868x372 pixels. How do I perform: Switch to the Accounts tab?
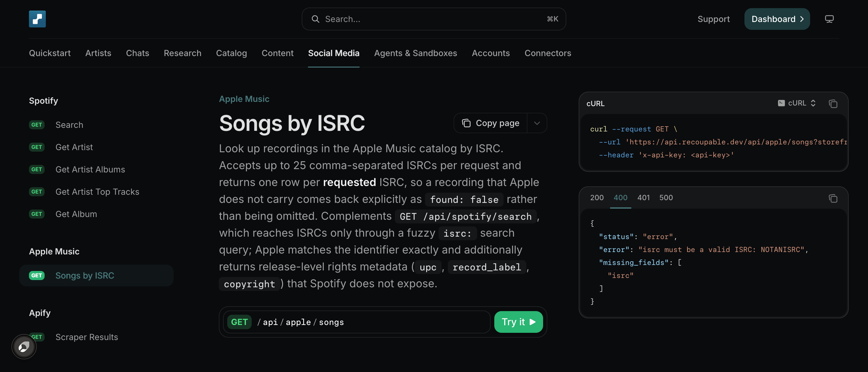(x=491, y=53)
